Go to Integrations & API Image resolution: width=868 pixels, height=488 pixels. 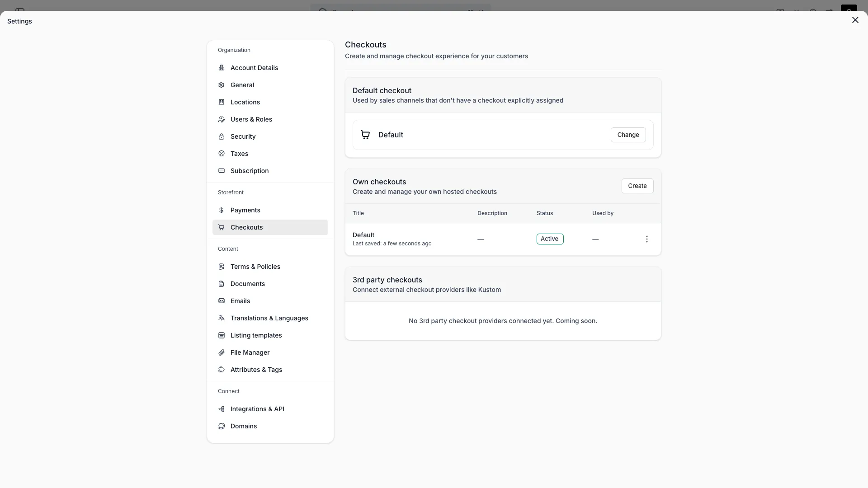(270, 409)
